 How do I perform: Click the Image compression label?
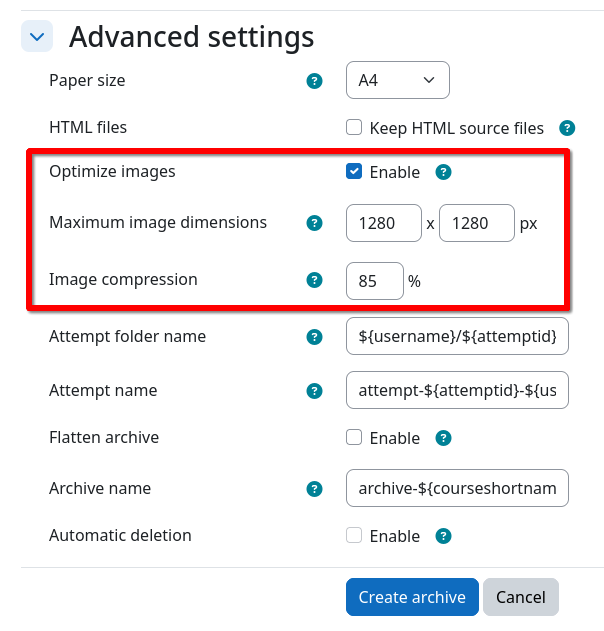(x=123, y=279)
